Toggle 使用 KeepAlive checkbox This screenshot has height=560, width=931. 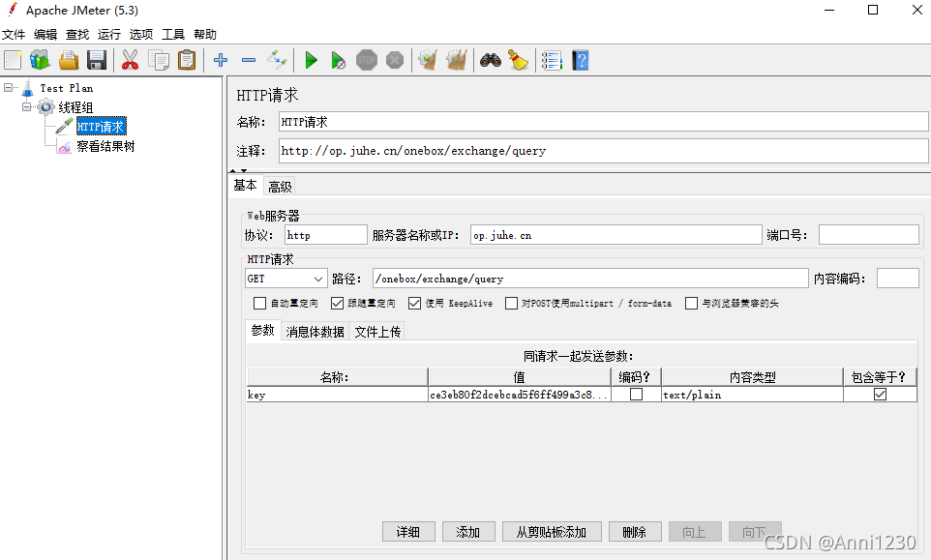[414, 303]
